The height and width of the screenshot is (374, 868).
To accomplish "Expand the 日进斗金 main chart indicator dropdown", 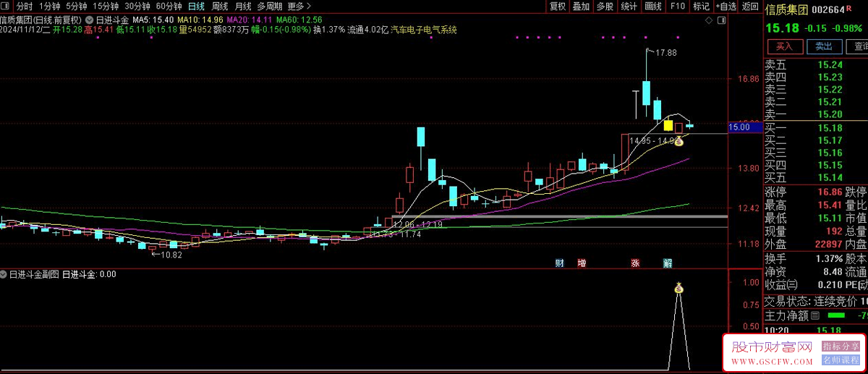I will (90, 20).
